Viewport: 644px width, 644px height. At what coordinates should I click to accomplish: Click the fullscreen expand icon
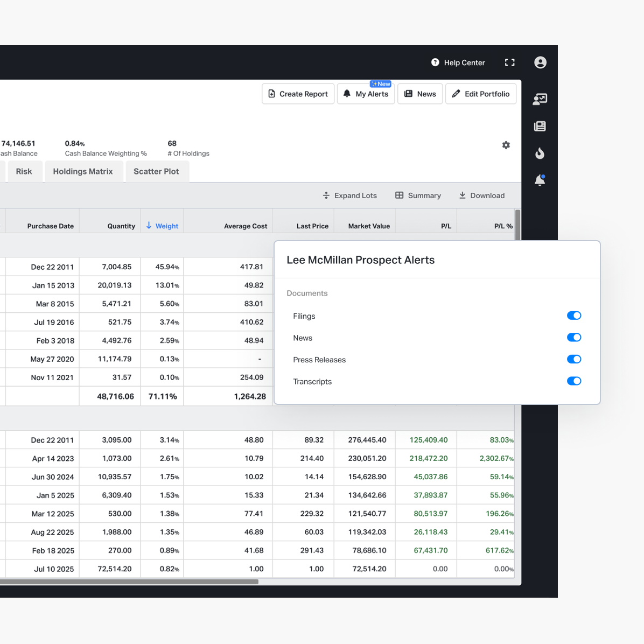[x=509, y=62]
